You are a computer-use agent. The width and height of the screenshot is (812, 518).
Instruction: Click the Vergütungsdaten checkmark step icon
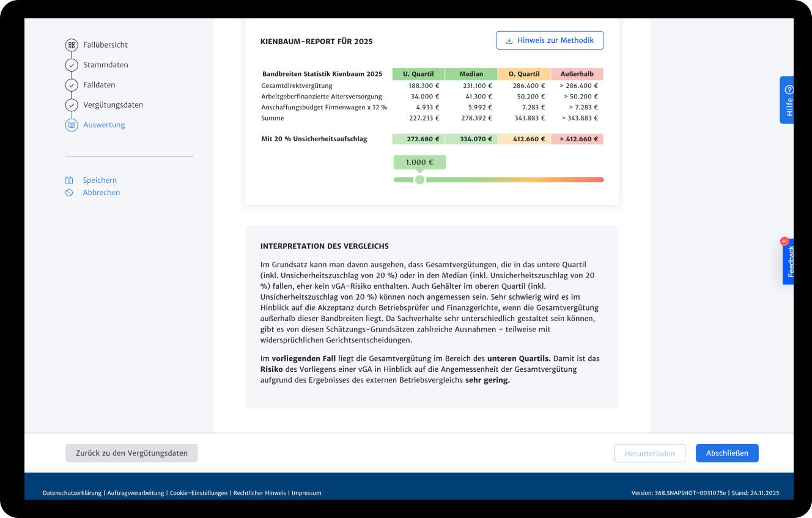72,105
